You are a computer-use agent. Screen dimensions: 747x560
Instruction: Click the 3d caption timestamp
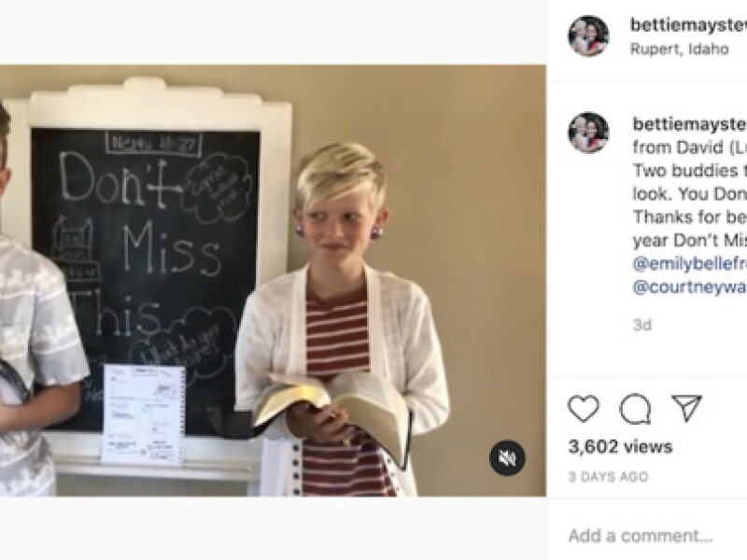642,325
